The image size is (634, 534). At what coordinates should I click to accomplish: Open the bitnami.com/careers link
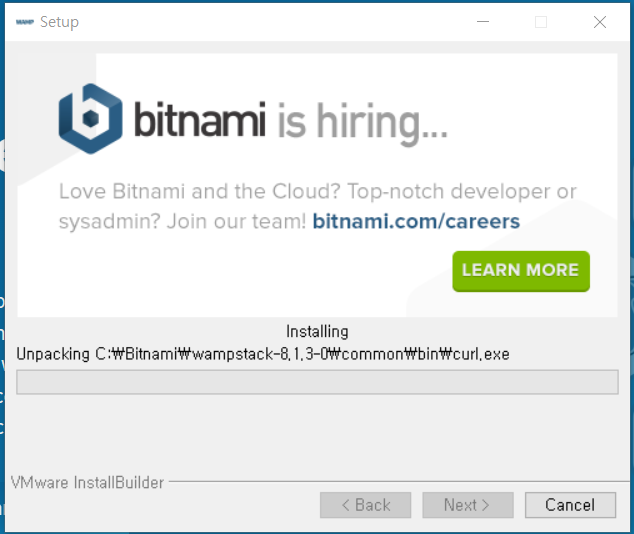pos(416,221)
